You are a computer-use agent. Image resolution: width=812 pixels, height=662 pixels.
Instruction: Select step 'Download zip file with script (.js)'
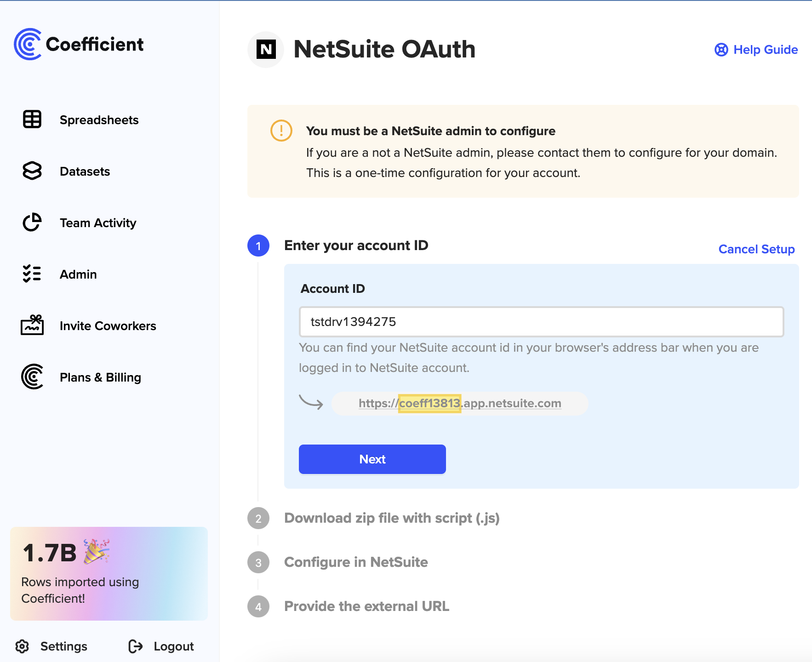point(392,518)
